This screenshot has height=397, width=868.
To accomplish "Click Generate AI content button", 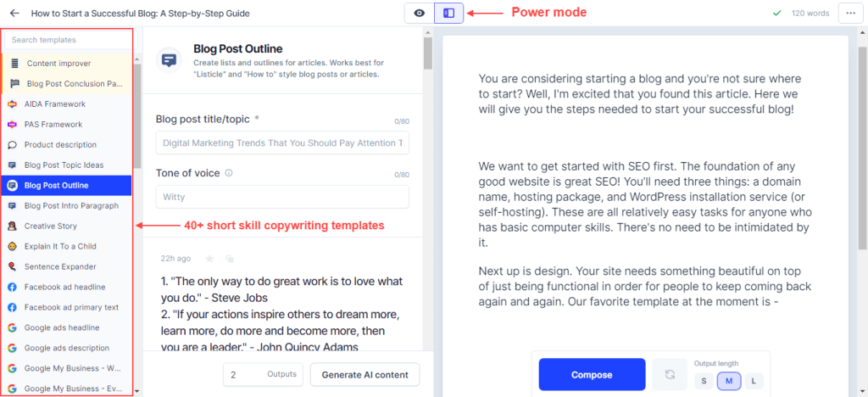I will point(364,374).
